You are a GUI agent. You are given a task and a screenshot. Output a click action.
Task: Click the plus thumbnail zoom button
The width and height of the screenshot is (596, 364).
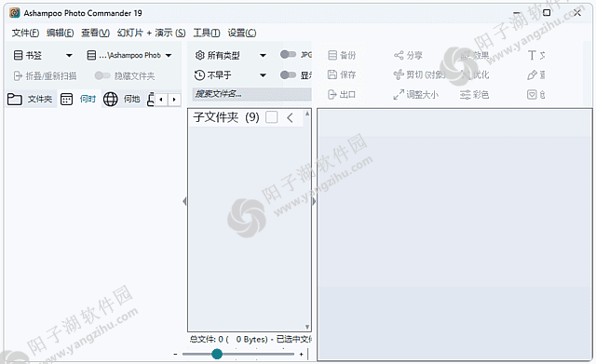click(x=301, y=354)
